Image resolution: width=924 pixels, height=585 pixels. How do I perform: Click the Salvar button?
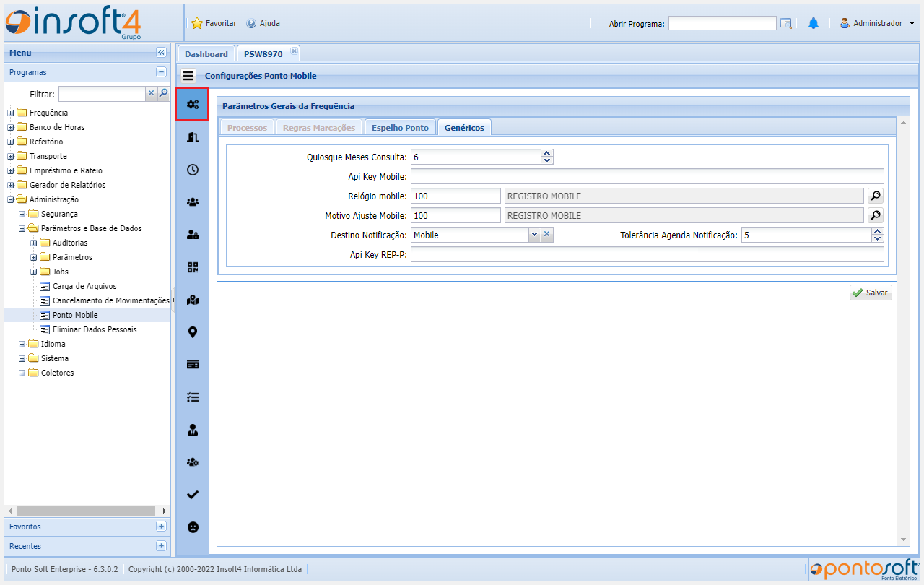tap(871, 292)
